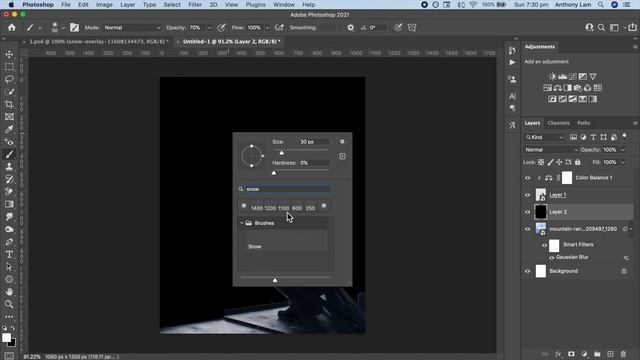
Task: Open layer blend mode Normal dropdown
Action: pos(551,150)
